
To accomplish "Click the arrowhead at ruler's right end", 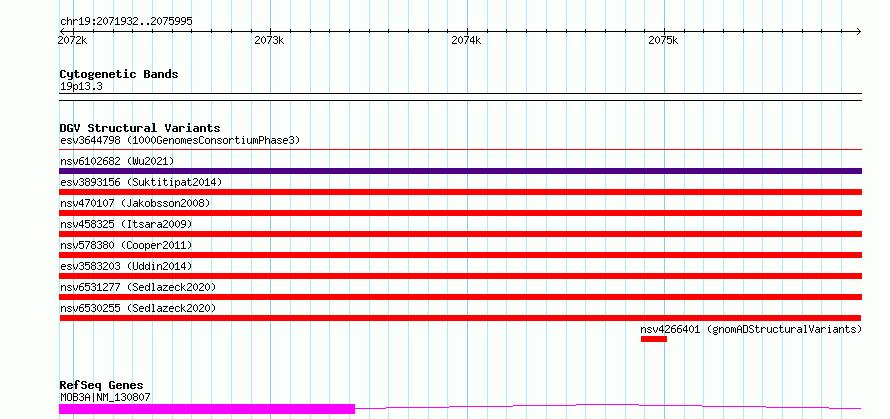I will pos(858,31).
